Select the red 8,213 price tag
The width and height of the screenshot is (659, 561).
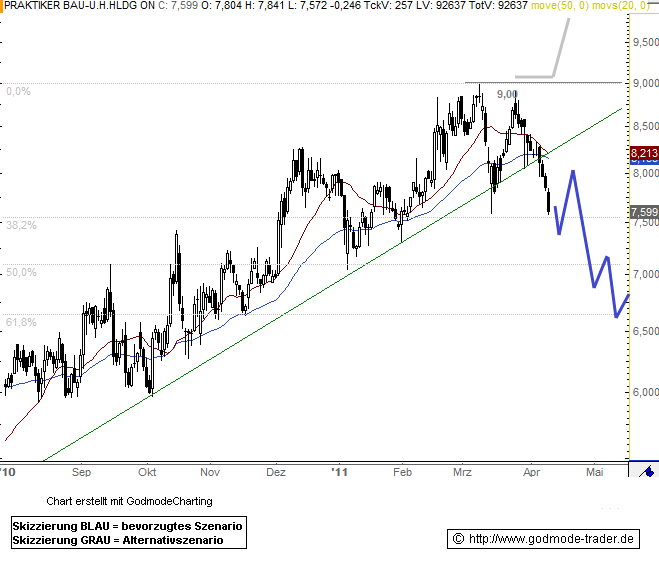click(x=644, y=153)
